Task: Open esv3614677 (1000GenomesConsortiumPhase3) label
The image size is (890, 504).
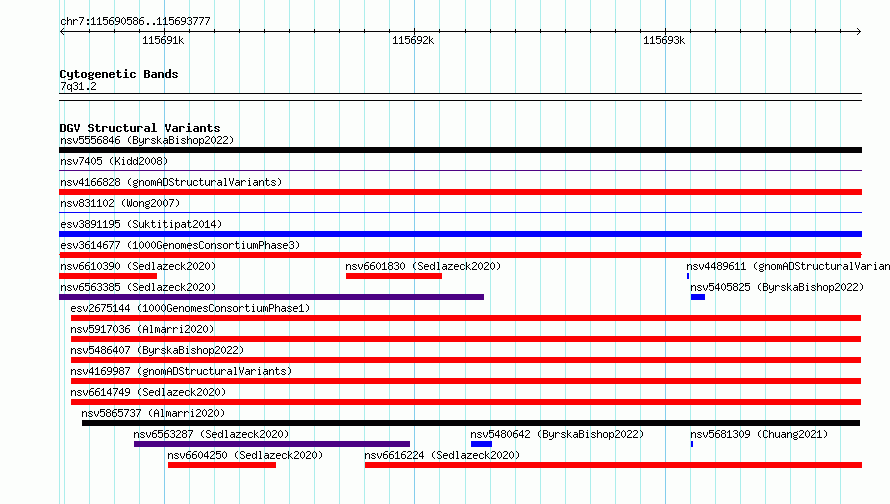Action: point(180,245)
